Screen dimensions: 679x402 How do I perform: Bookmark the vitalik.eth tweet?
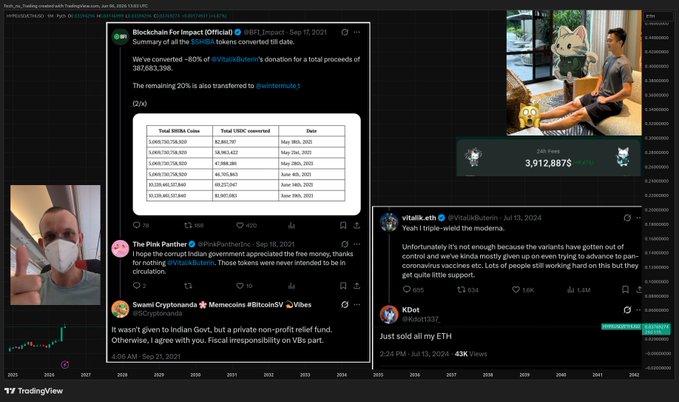coord(625,289)
